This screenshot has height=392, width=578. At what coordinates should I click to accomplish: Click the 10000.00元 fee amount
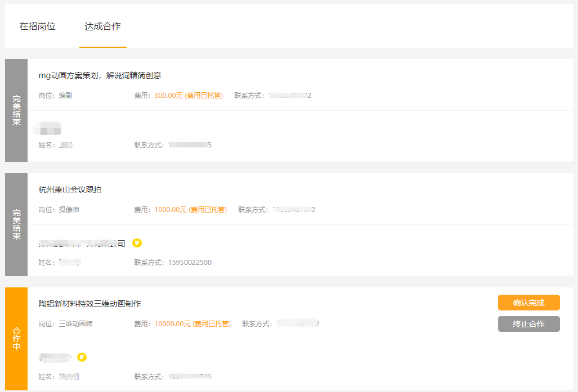173,324
